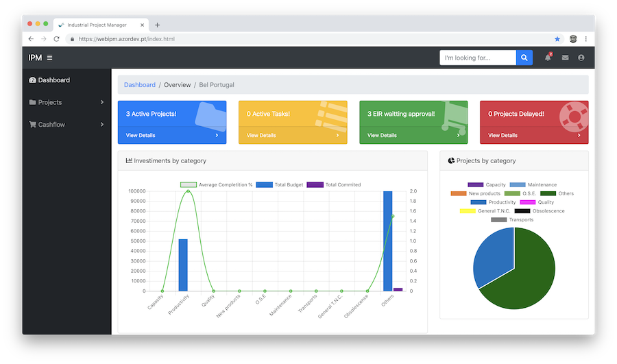Expand the Projects sidebar menu
The width and height of the screenshot is (617, 364).
66,102
